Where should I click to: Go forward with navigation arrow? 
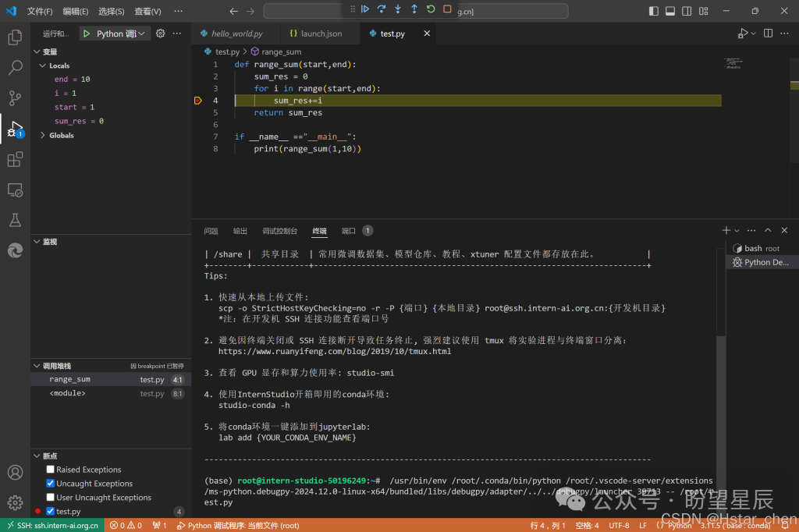click(250, 11)
